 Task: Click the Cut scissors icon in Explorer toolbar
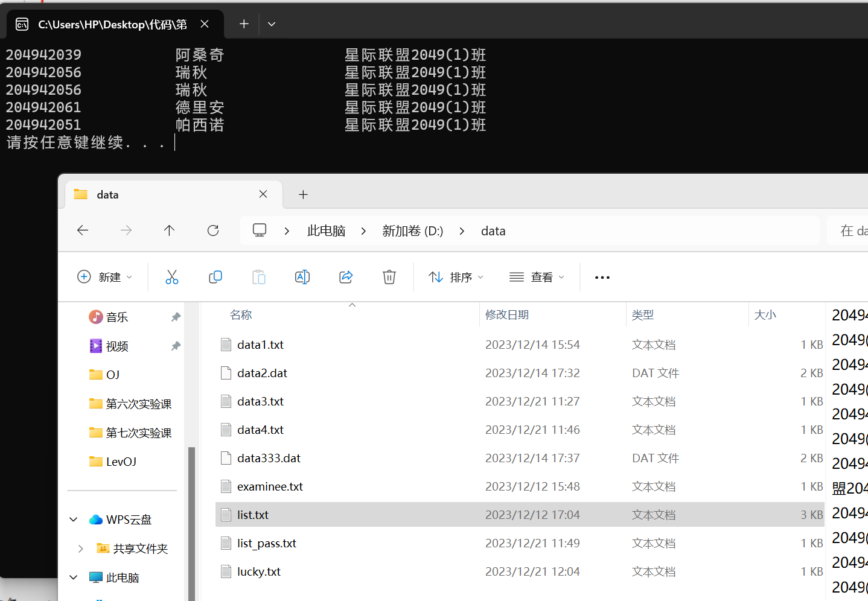172,277
